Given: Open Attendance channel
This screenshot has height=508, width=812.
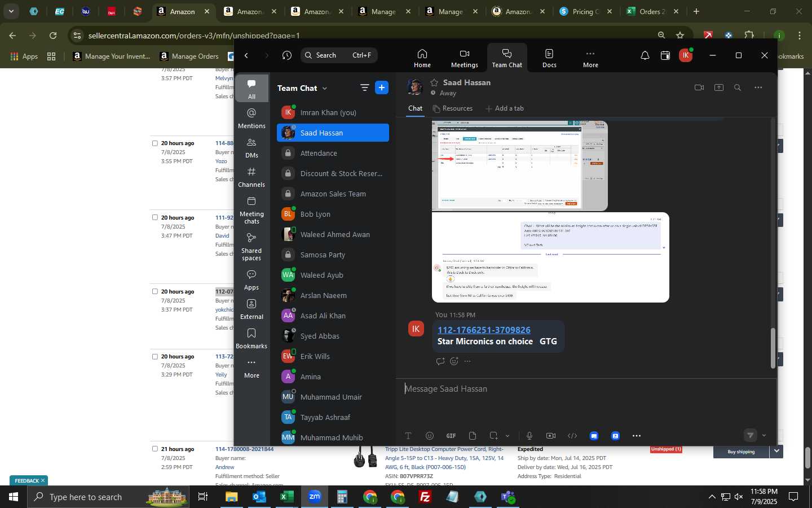Looking at the screenshot, I should coord(333,153).
